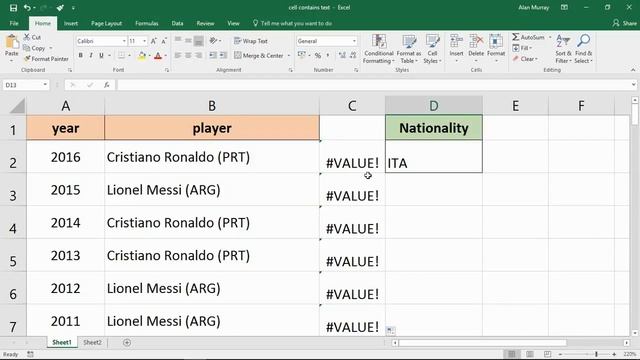Switch to the Formulas tab
This screenshot has width=640, height=360.
click(x=147, y=23)
